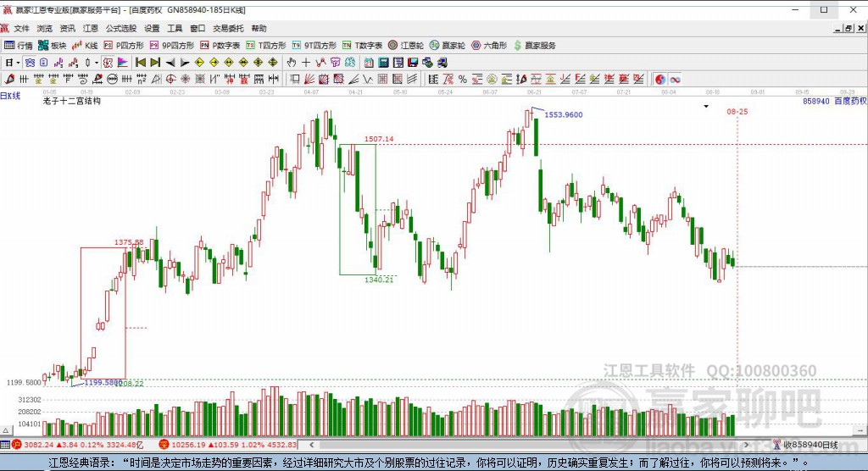This screenshot has width=868, height=471.
Task: Open the 公式选股 menu
Action: [120, 28]
